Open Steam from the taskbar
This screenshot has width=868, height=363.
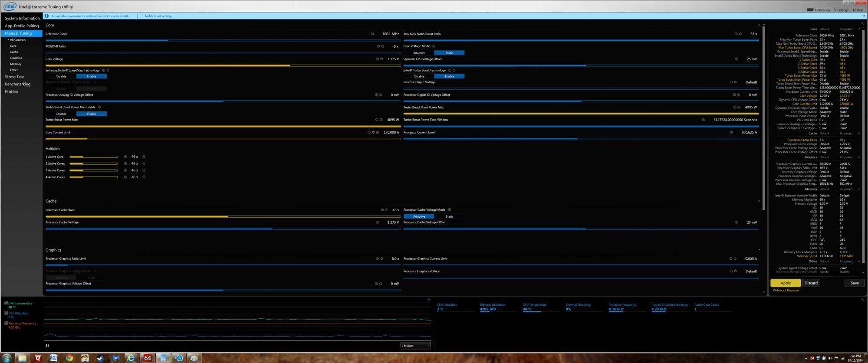pos(100,358)
